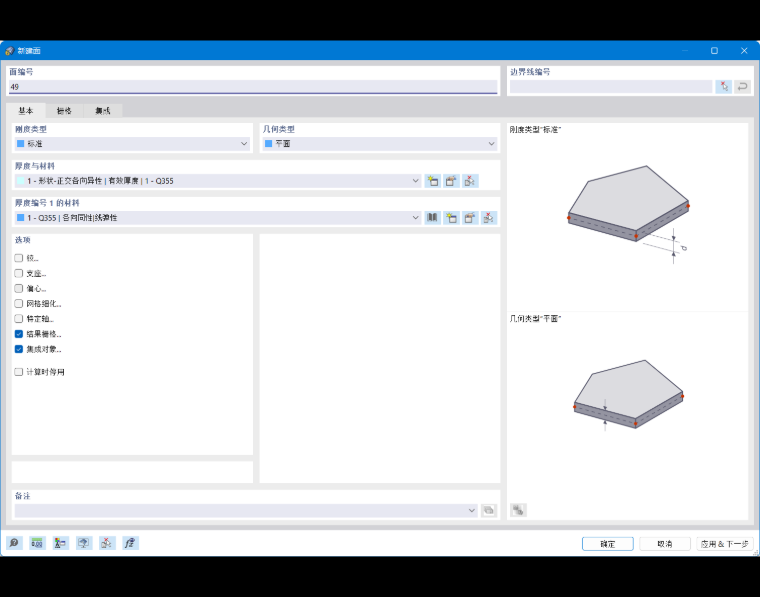
Task: Click the 取消 button
Action: [665, 544]
